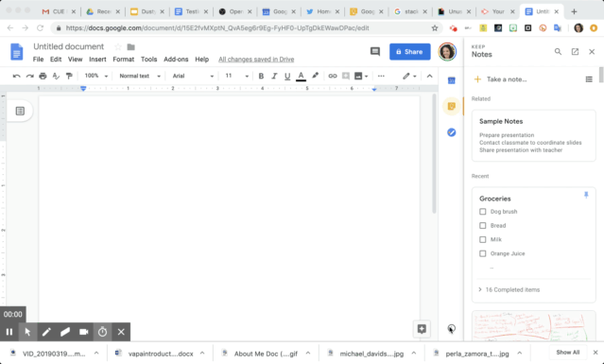
Task: Move document with folder icon
Action: (x=131, y=47)
